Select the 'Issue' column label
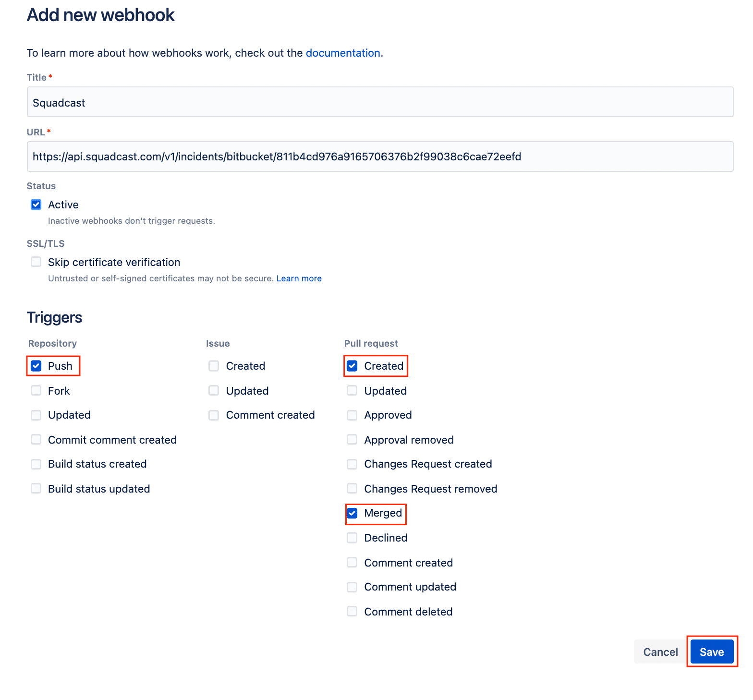 (218, 343)
